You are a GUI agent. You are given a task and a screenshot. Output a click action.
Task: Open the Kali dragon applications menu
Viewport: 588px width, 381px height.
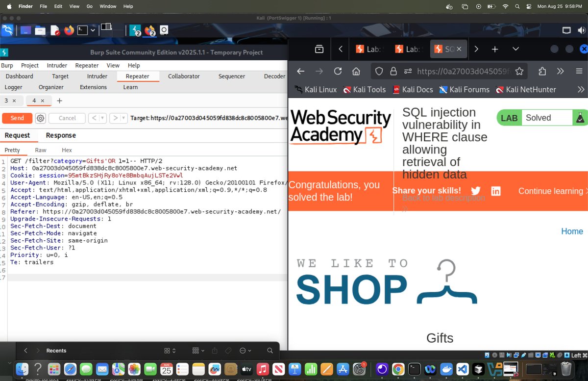7,30
